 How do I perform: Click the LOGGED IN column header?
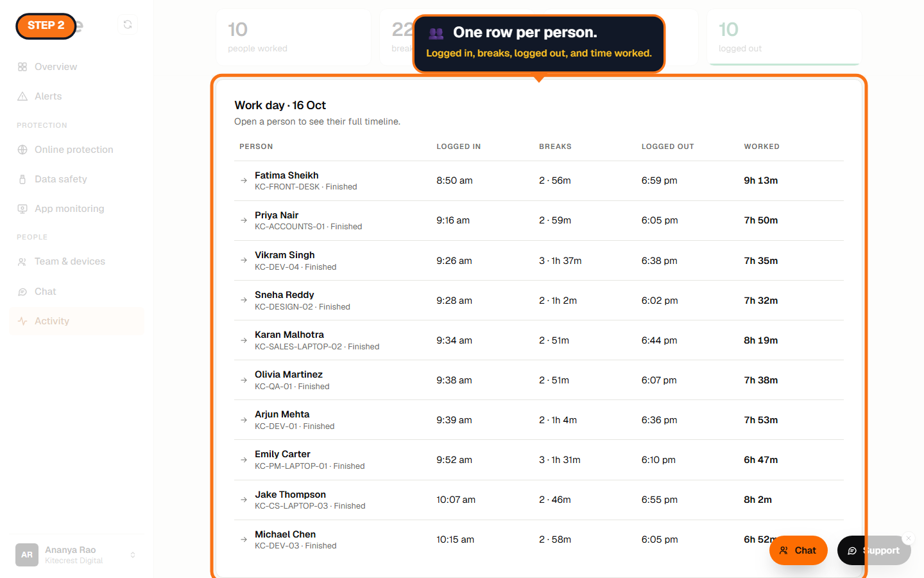tap(459, 146)
